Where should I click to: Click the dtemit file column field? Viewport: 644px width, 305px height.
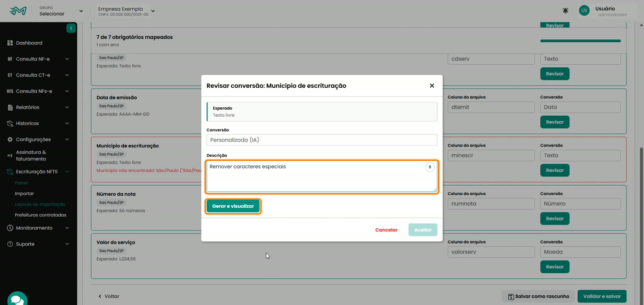click(491, 107)
